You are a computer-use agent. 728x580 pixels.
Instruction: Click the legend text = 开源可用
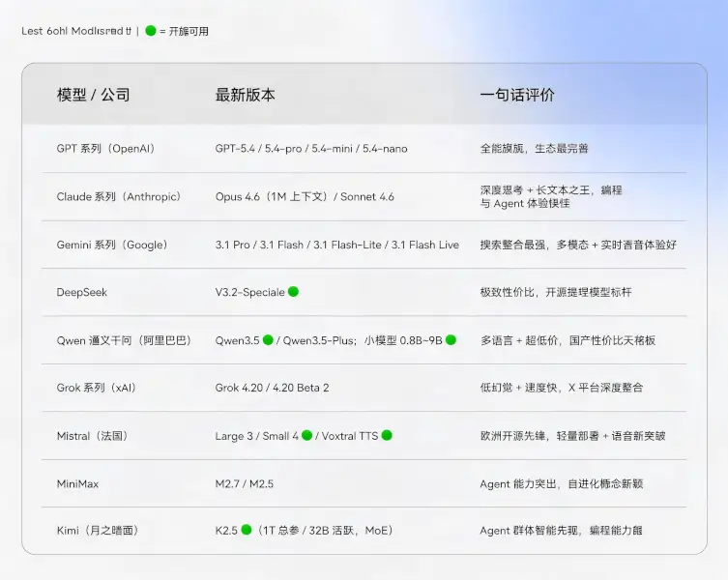tap(184, 31)
